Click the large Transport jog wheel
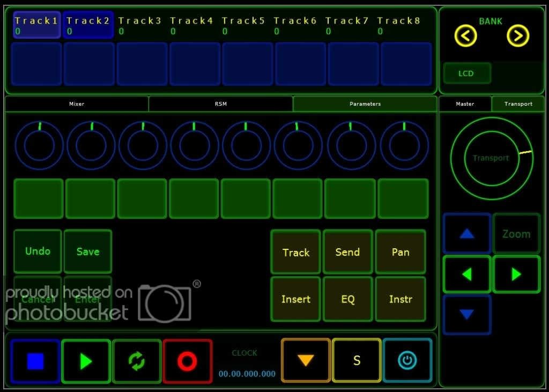Image resolution: width=549 pixels, height=392 pixels. [x=492, y=158]
